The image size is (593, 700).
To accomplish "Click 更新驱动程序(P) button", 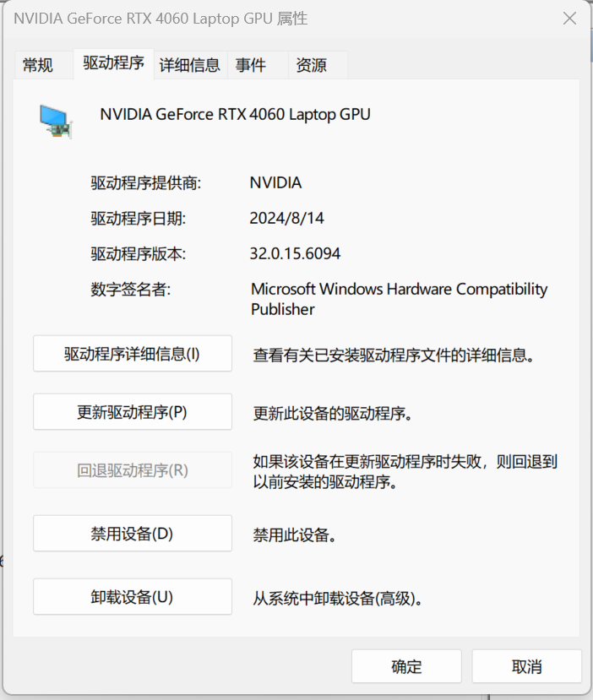I will point(133,411).
